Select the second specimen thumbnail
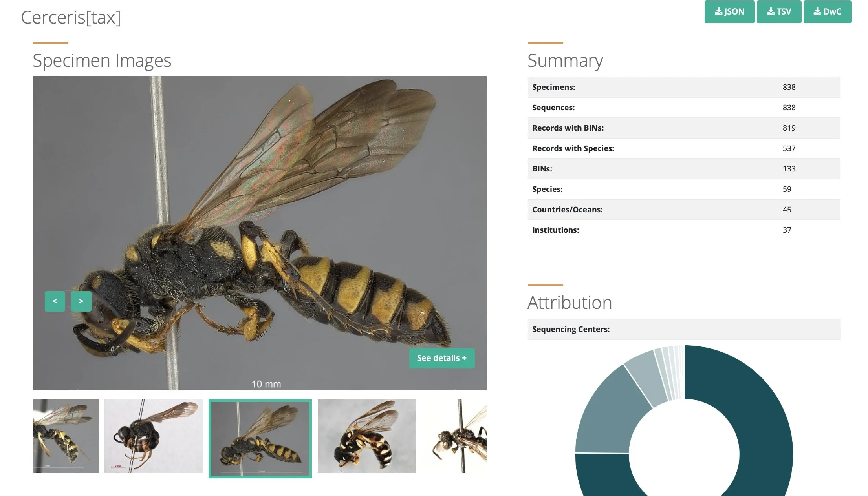Image resolution: width=868 pixels, height=496 pixels. coord(153,436)
